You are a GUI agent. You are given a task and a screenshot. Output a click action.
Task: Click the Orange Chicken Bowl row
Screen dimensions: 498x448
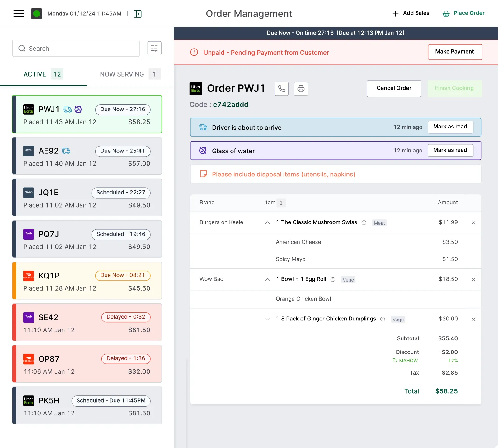(336, 299)
